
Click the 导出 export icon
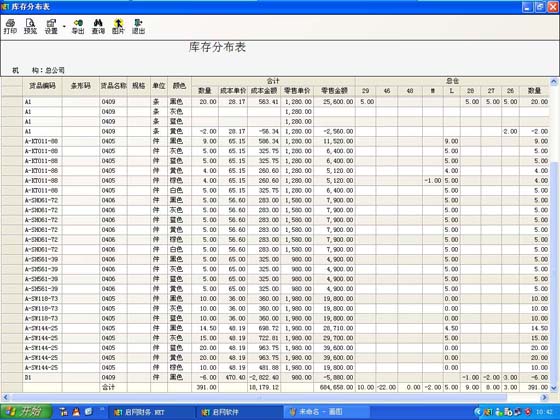(78, 26)
